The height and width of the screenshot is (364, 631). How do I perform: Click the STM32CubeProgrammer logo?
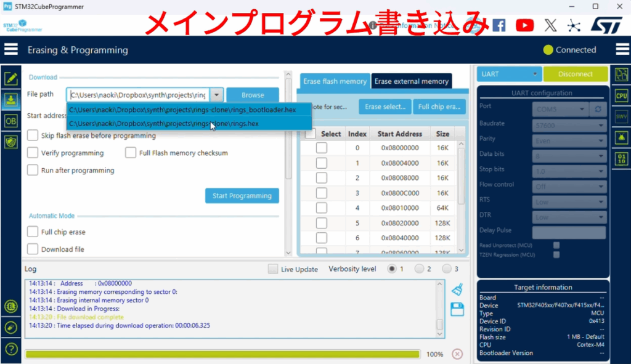pyautogui.click(x=23, y=26)
